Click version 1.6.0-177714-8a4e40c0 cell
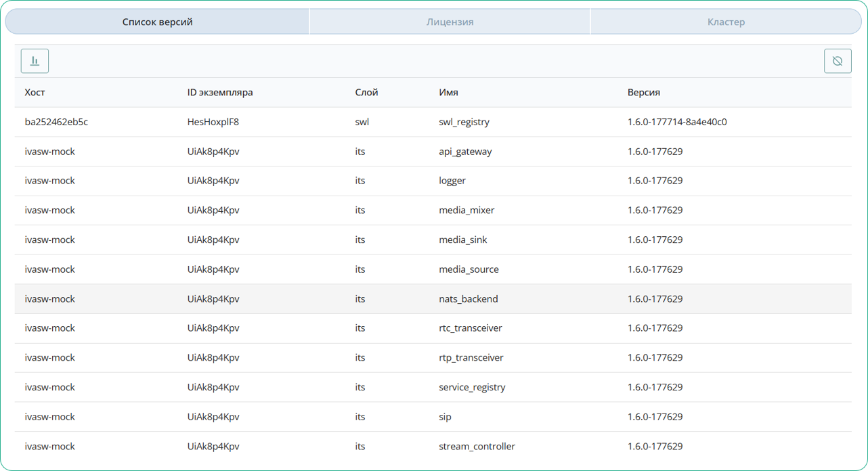The height and width of the screenshot is (471, 868). 677,122
